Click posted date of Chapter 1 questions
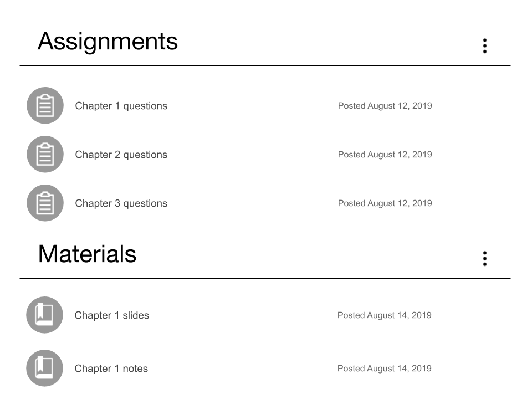 (385, 106)
